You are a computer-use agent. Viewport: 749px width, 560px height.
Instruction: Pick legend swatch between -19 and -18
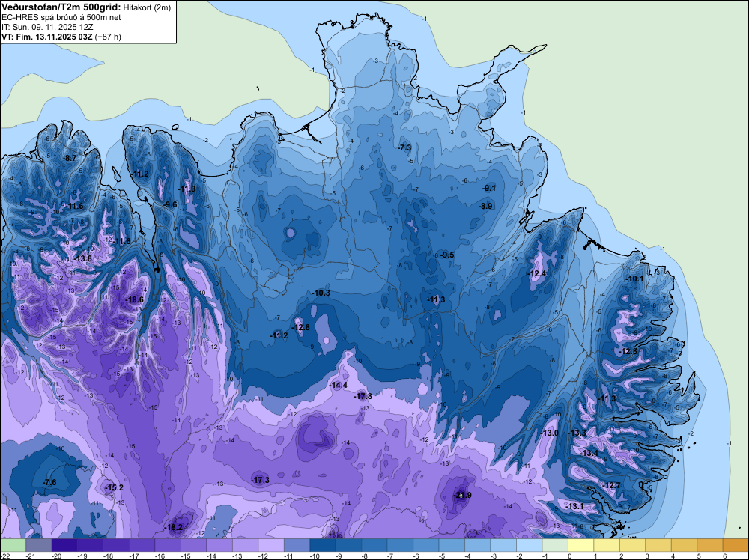pos(91,545)
